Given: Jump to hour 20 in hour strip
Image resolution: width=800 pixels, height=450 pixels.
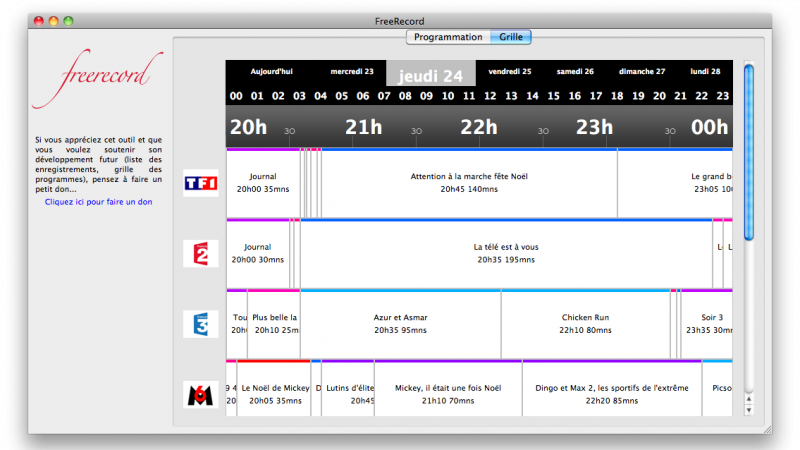Looking at the screenshot, I should point(660,96).
